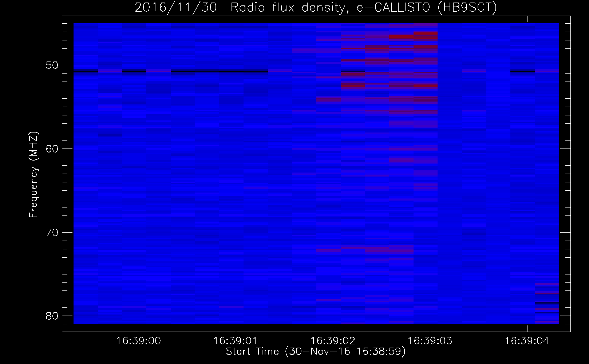Click the 16:39:00 time tick label

click(138, 341)
